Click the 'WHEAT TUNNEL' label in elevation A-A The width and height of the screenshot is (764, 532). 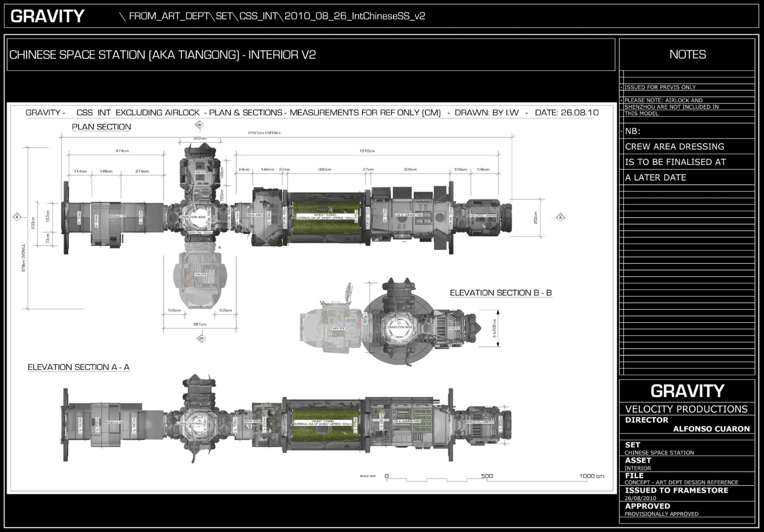tap(324, 421)
